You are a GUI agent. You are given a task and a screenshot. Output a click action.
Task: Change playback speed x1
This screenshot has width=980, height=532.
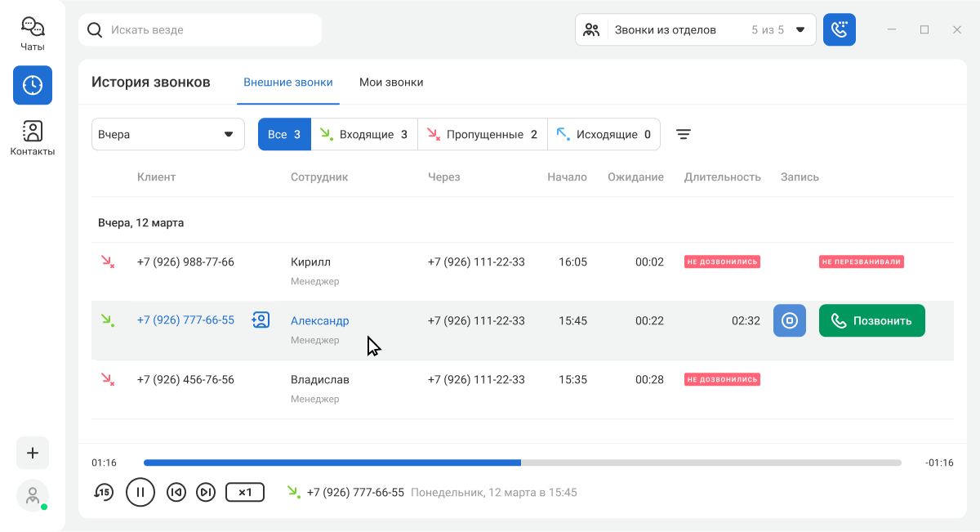[x=245, y=492]
